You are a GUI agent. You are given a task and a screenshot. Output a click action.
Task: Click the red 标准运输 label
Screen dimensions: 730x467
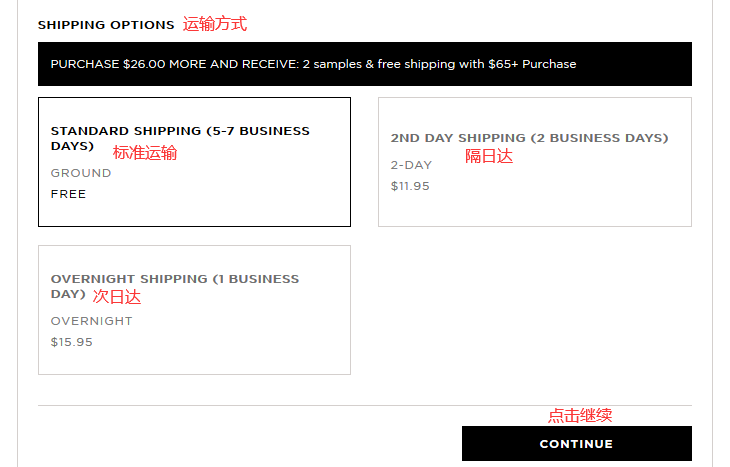click(144, 153)
